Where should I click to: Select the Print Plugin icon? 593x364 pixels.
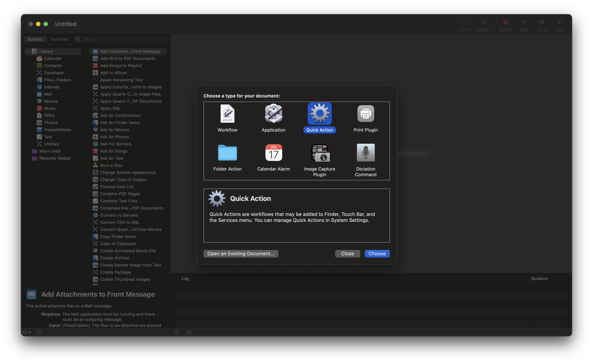pyautogui.click(x=366, y=114)
